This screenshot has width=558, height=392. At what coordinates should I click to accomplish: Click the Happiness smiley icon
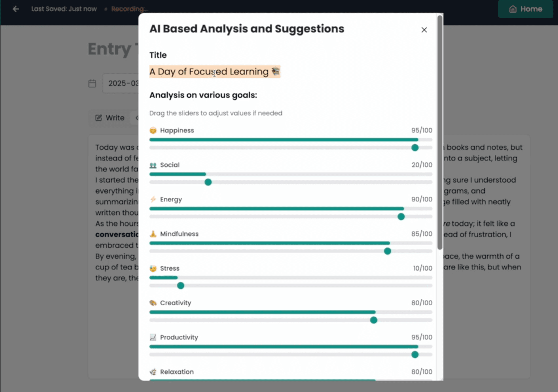point(153,130)
